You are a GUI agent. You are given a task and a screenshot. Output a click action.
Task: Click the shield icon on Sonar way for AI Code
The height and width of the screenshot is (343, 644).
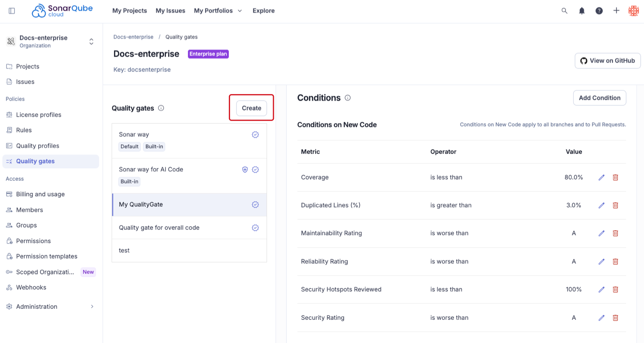click(245, 170)
